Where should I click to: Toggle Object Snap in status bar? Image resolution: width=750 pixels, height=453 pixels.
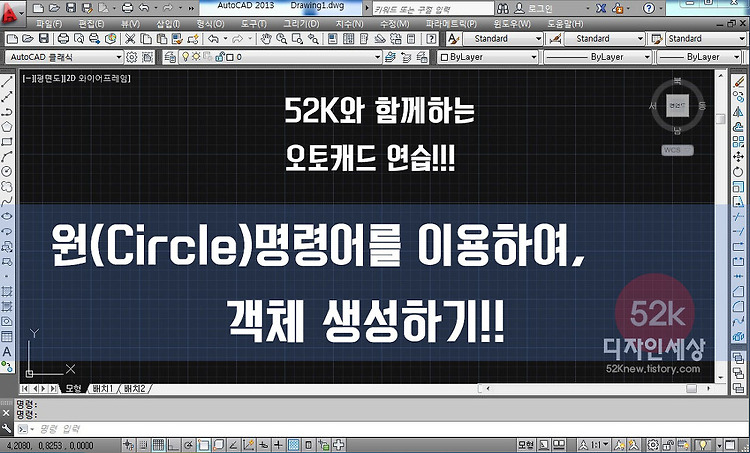click(203, 445)
